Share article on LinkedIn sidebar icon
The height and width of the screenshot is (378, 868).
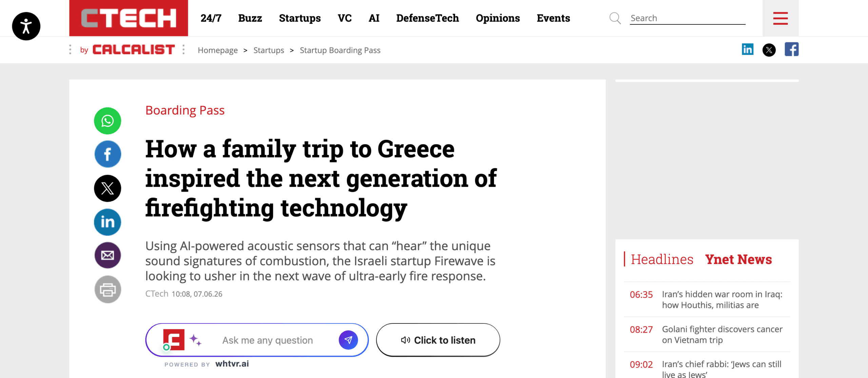107,222
